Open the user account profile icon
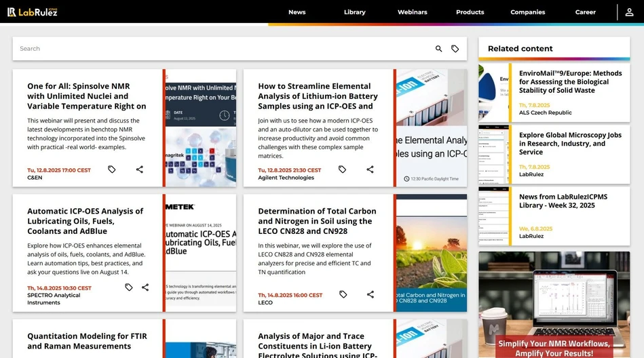644x358 pixels. (629, 12)
